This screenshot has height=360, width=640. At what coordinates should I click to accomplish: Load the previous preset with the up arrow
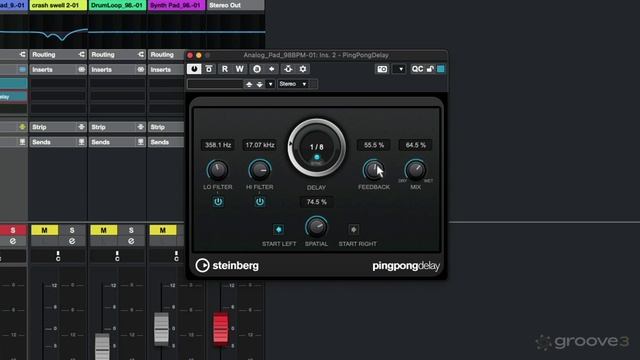click(249, 84)
